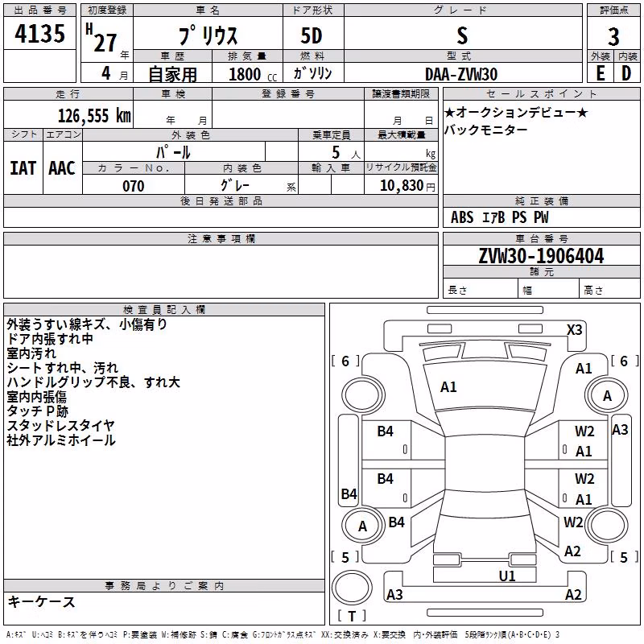This screenshot has height=644, width=644.
Task: Click inspector note スタッドレスタイヤ
Action: click(x=61, y=425)
